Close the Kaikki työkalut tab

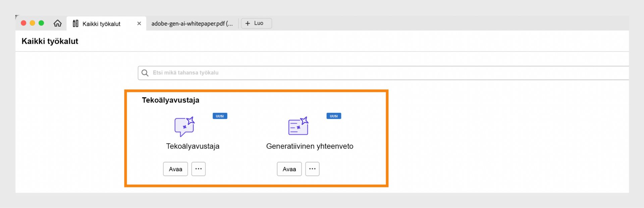pos(139,23)
